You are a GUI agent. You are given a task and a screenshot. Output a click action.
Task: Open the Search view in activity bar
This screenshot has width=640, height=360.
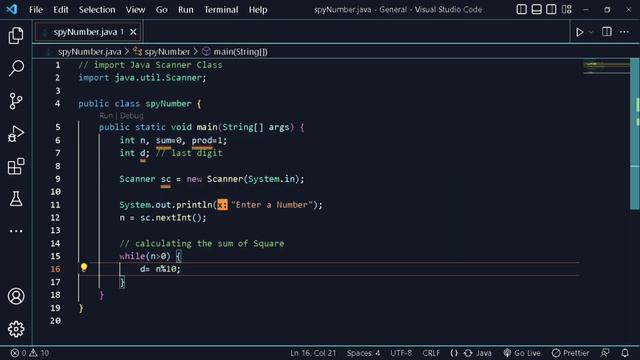pos(16,68)
